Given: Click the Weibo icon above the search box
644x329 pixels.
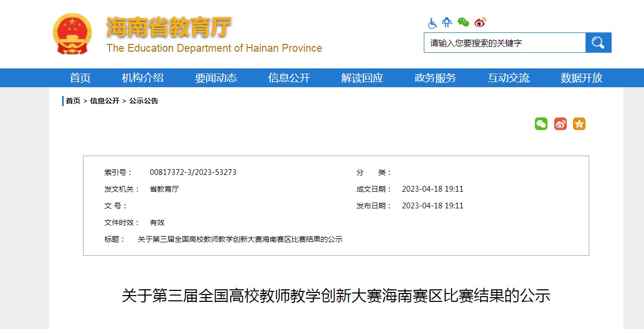Looking at the screenshot, I should pyautogui.click(x=480, y=22).
